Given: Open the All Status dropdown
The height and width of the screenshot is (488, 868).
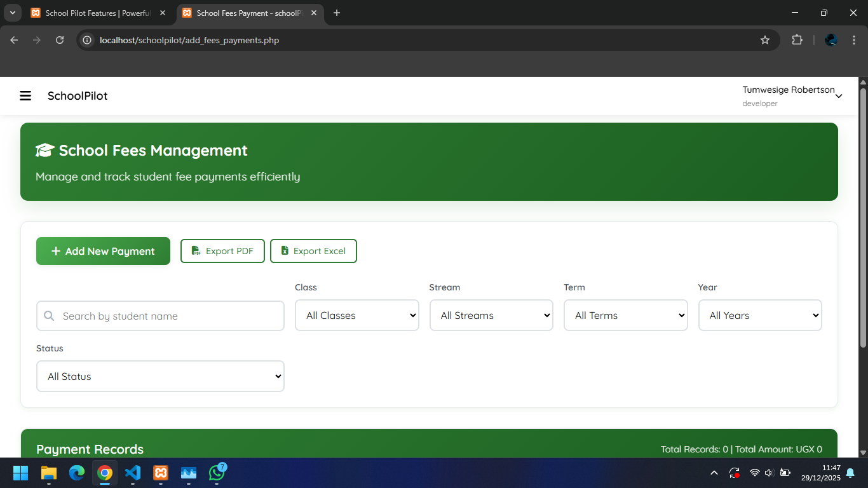Looking at the screenshot, I should (x=159, y=376).
